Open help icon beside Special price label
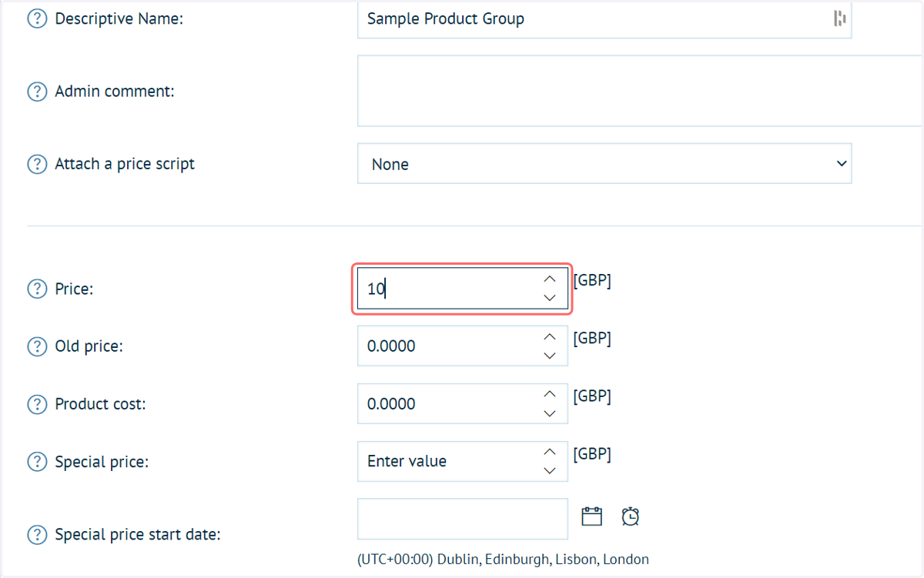 (x=37, y=462)
